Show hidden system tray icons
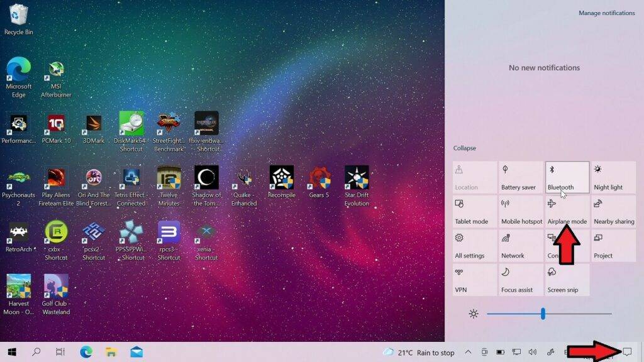 [x=468, y=352]
